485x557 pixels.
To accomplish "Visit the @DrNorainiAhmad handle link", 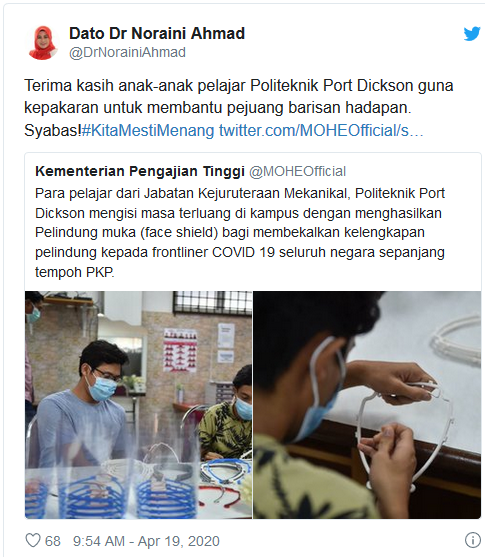I will pyautogui.click(x=127, y=53).
